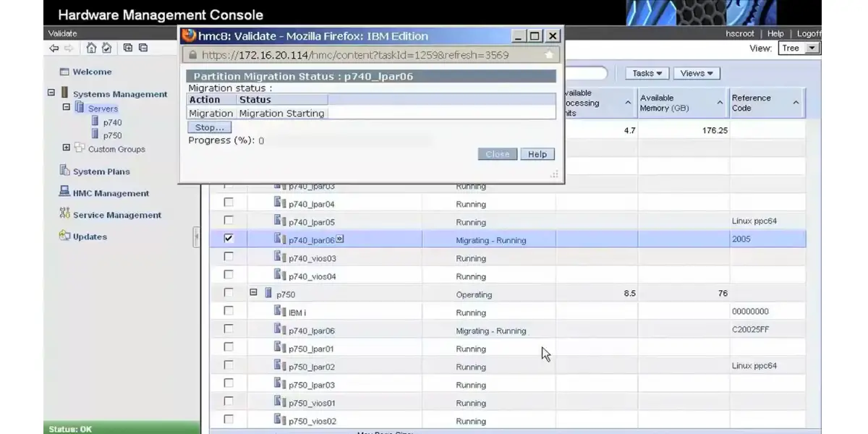Select p750 server in the tree
This screenshot has height=434, width=868.
coord(112,135)
